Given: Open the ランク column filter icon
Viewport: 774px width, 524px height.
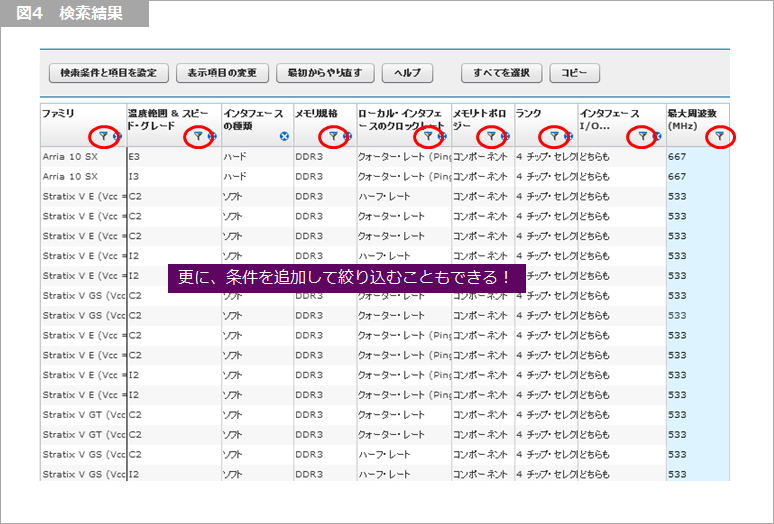Looking at the screenshot, I should click(554, 136).
